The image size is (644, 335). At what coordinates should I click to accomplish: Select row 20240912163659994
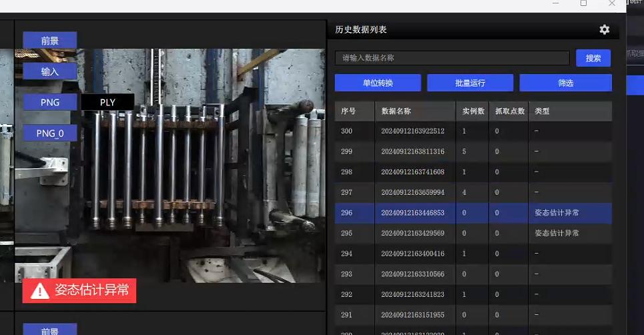(x=473, y=192)
